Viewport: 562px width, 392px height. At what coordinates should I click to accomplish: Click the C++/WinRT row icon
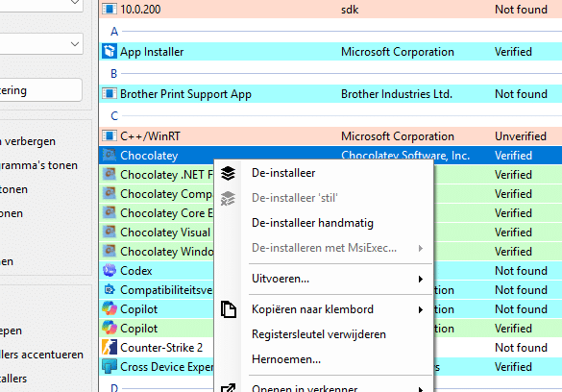click(110, 135)
